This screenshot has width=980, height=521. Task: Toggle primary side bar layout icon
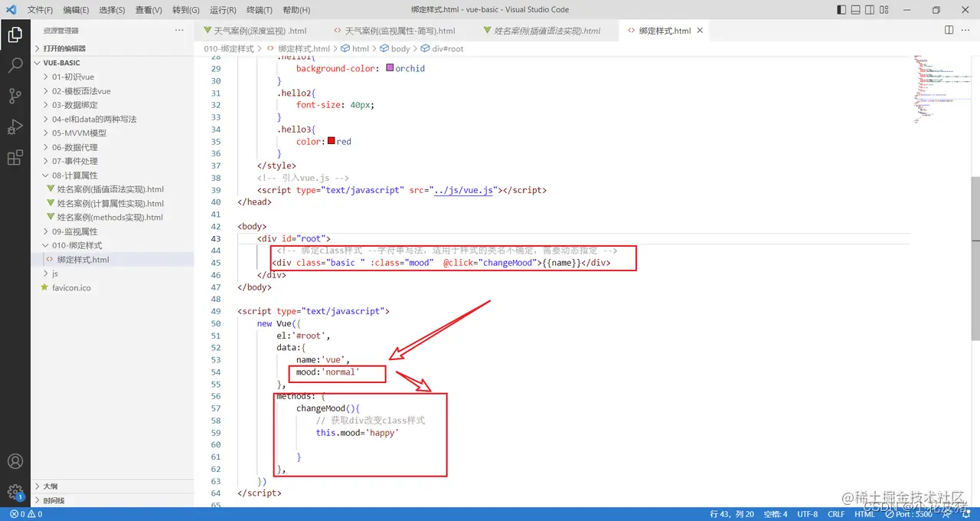pos(842,10)
